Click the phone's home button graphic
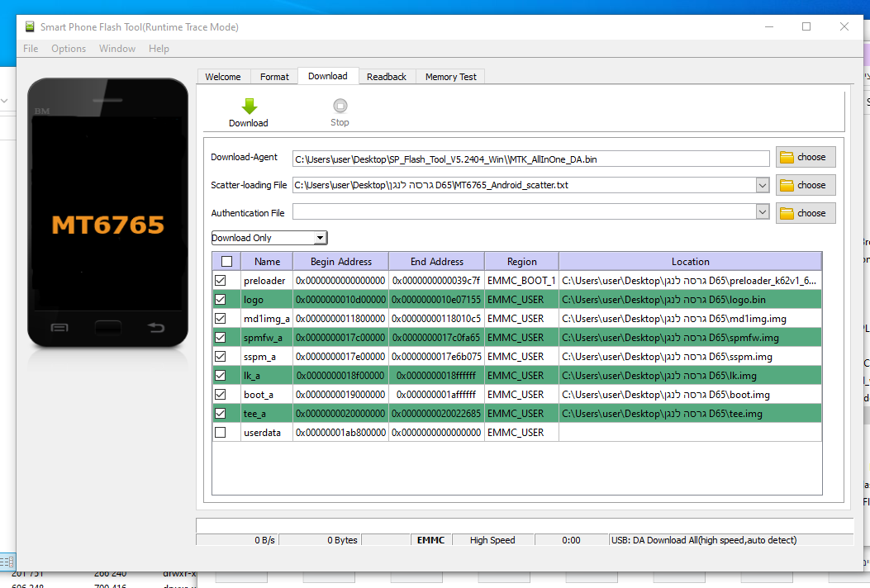The width and height of the screenshot is (870, 588). (x=107, y=328)
